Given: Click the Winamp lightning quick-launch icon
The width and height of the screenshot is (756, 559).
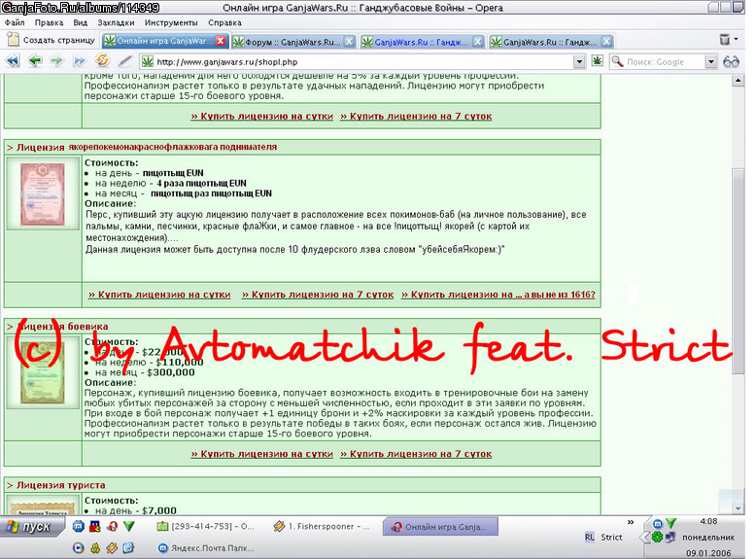Looking at the screenshot, I should (112, 547).
